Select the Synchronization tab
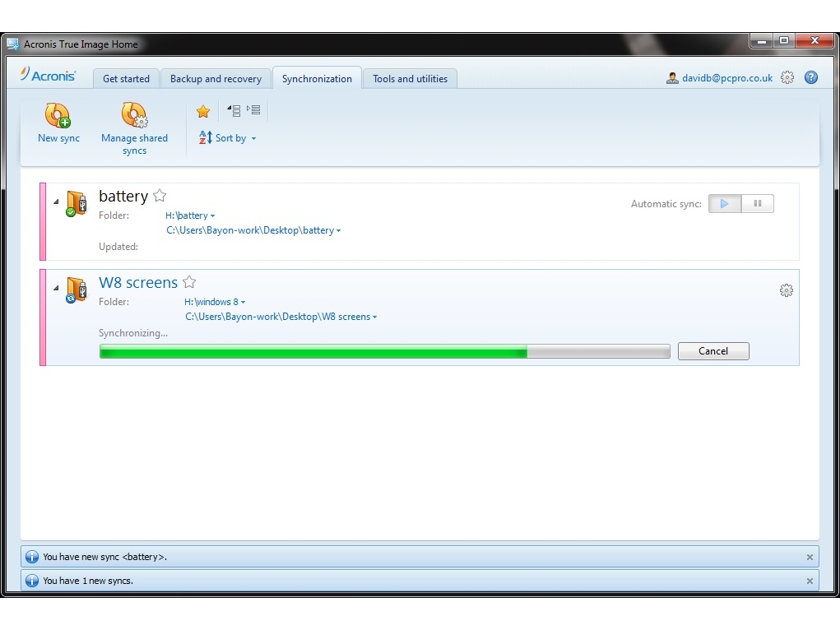Image resolution: width=840 pixels, height=630 pixels. click(317, 79)
